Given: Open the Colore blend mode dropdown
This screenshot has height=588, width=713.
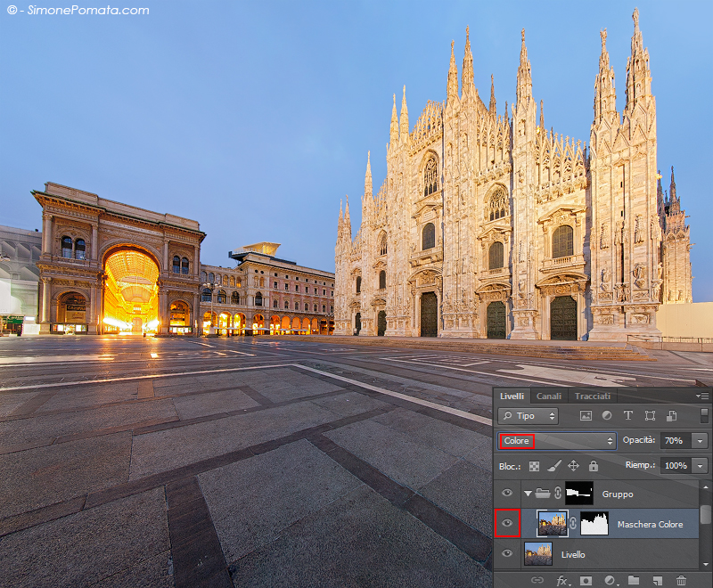Looking at the screenshot, I should (557, 441).
